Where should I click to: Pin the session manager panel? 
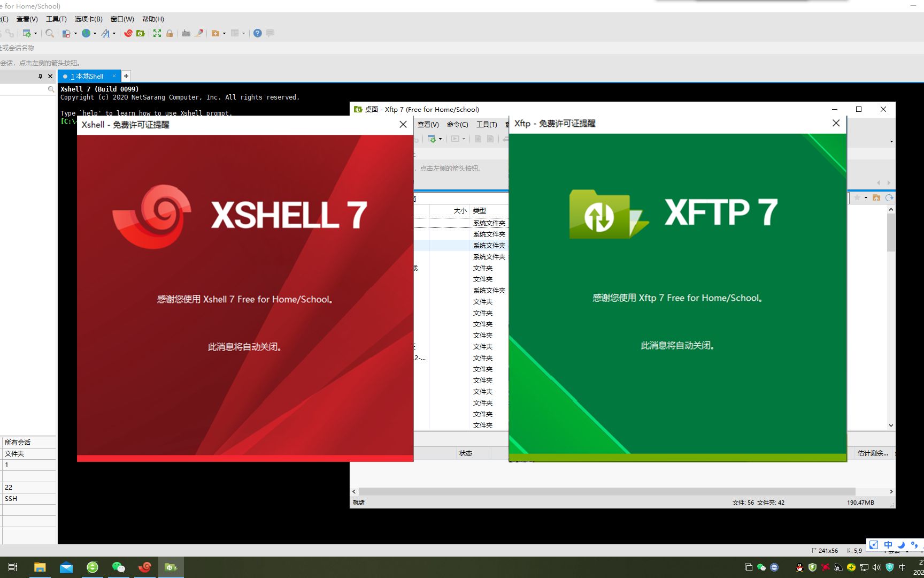click(x=40, y=77)
